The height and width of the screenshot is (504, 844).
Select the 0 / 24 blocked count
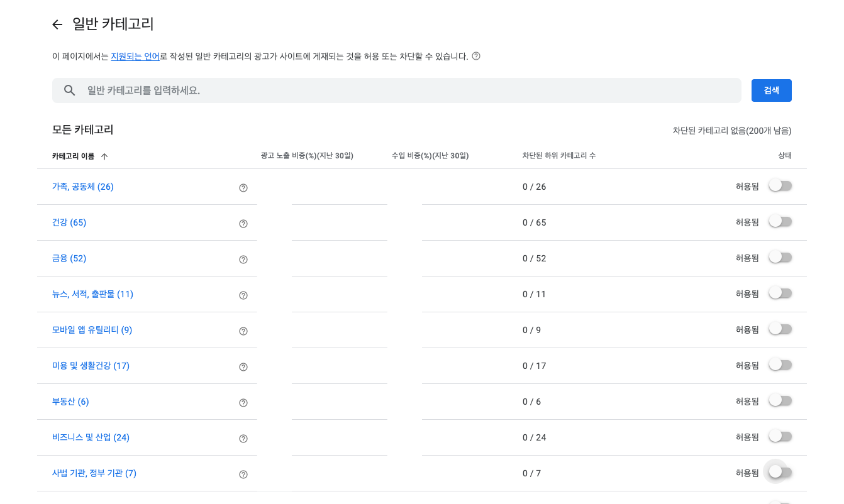[535, 438]
